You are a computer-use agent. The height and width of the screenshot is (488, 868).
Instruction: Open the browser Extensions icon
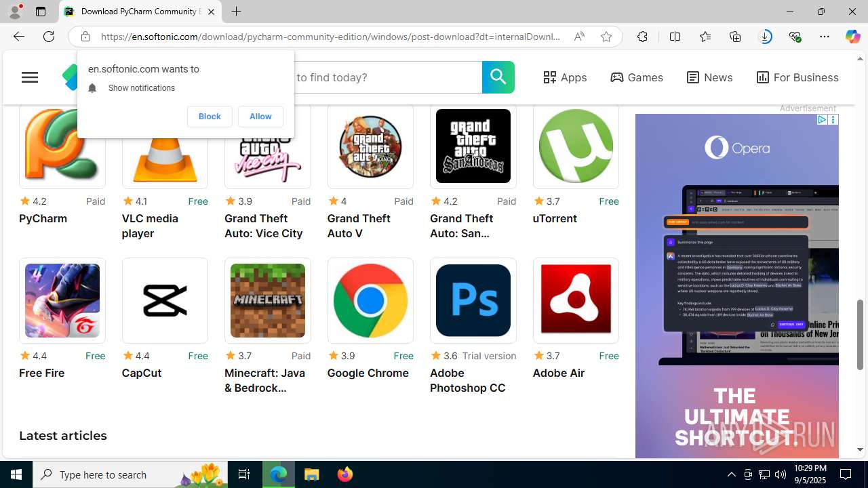tap(642, 37)
